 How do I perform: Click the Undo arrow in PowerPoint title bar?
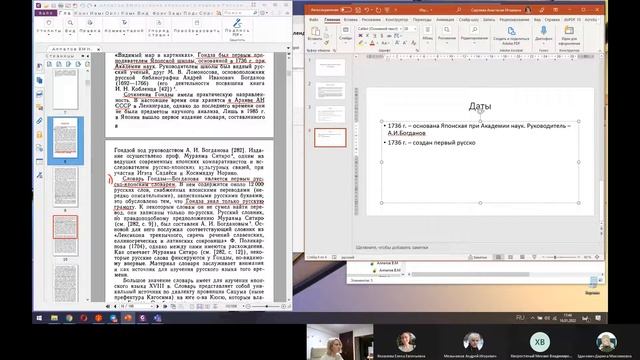(367, 10)
